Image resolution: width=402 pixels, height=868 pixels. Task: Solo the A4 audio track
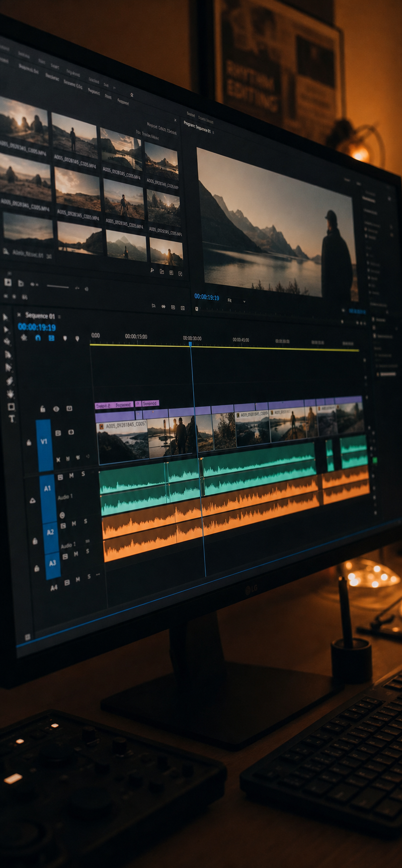point(89,577)
